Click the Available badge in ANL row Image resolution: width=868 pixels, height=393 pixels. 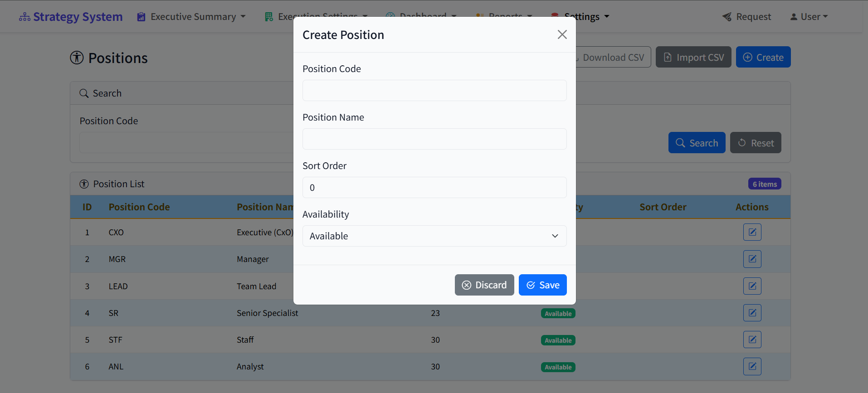[x=558, y=367]
